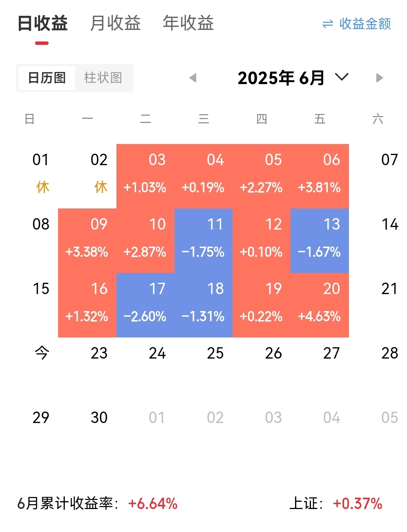Select the 日收益 tab
The height and width of the screenshot is (532, 407).
[x=43, y=23]
